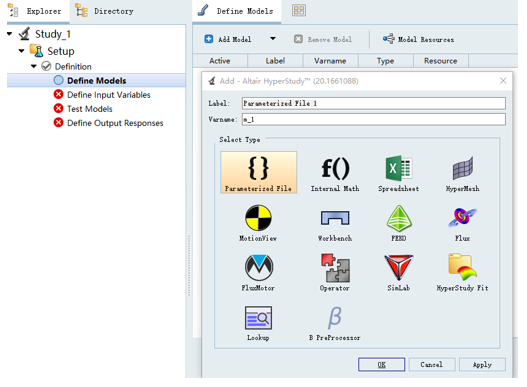Screen dimensions: 527x387
Task: Click the red error icon beside Test Models
Action: point(58,108)
